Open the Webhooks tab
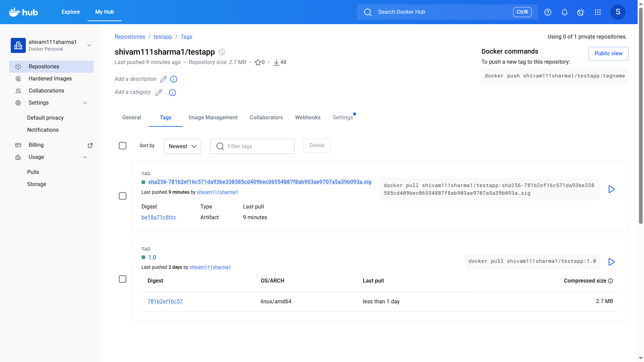The height and width of the screenshot is (362, 644). [x=308, y=117]
